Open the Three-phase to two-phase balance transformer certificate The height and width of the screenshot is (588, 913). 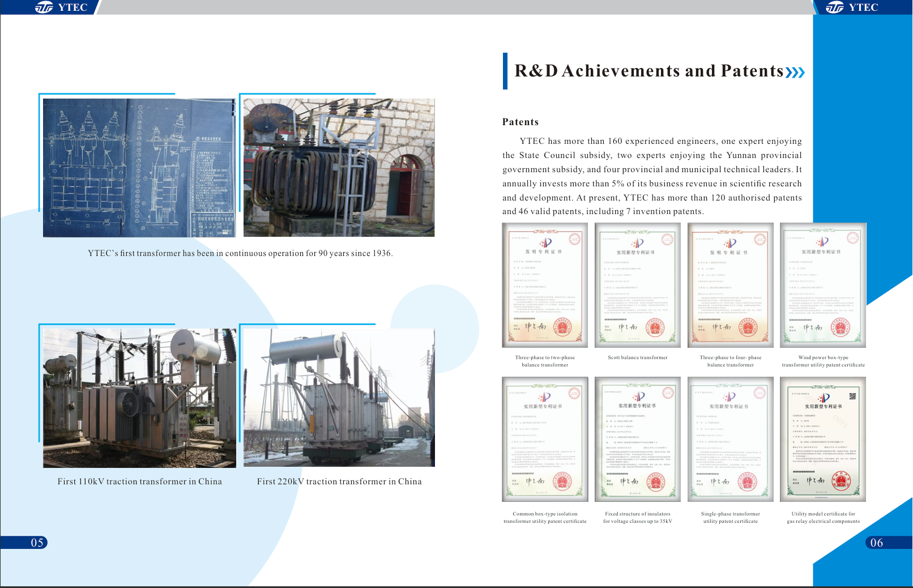pos(545,285)
